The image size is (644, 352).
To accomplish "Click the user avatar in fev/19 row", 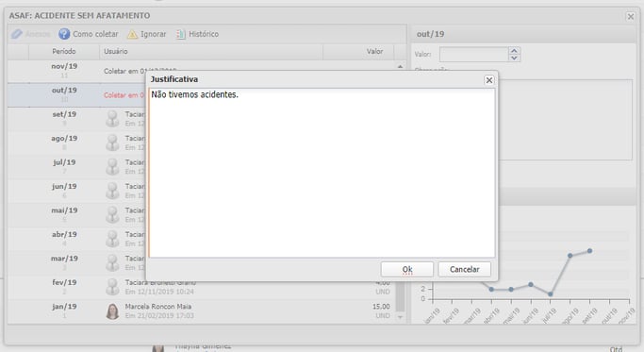I will (x=112, y=287).
